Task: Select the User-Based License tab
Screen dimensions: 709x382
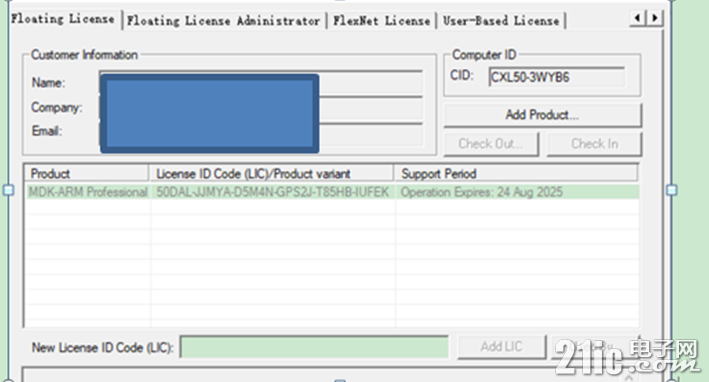Action: (x=501, y=21)
